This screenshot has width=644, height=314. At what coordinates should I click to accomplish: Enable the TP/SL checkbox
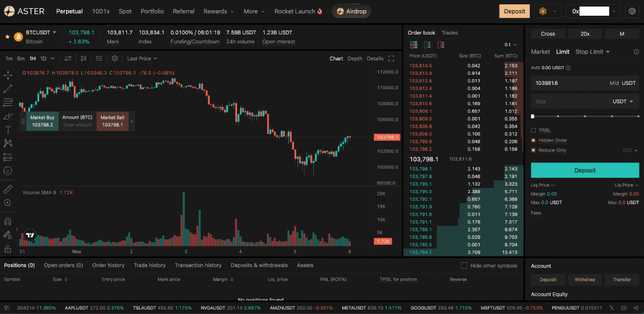(534, 130)
